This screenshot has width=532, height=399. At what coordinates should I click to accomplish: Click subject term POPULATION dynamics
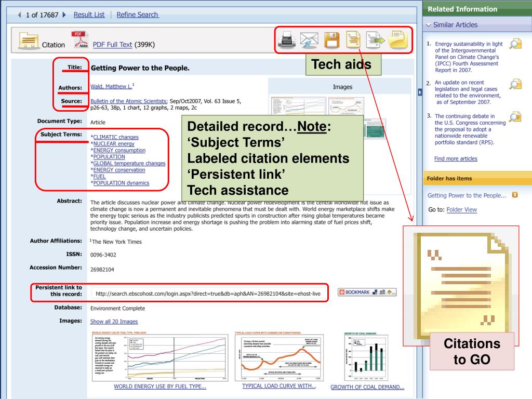[x=121, y=183]
